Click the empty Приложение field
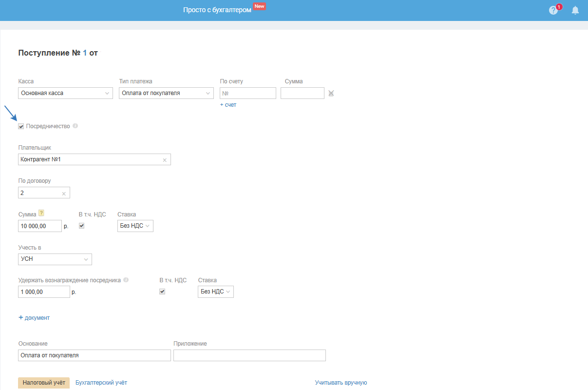This screenshot has width=588, height=390. click(249, 355)
